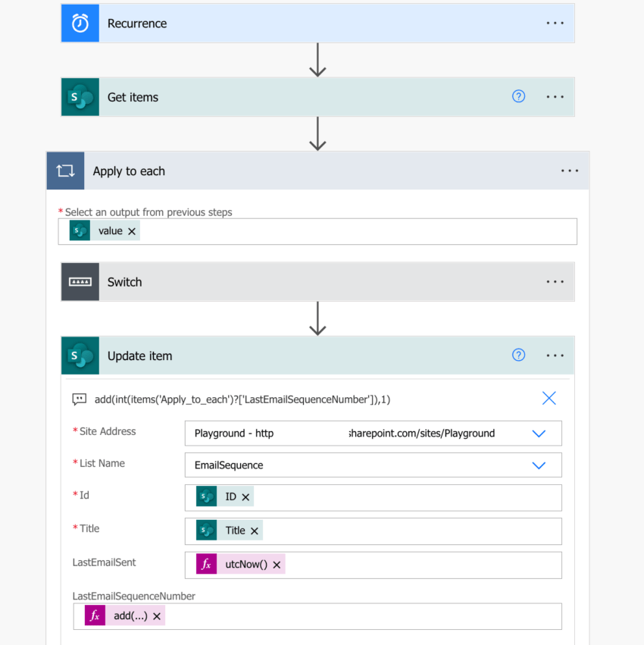The height and width of the screenshot is (645, 644).
Task: Click the Switch action icon
Action: coord(80,281)
